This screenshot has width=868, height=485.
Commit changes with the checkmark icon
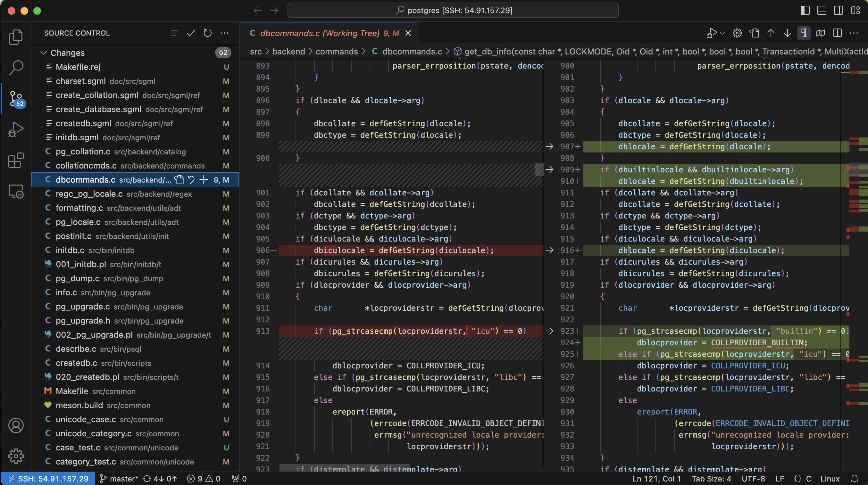coord(191,33)
